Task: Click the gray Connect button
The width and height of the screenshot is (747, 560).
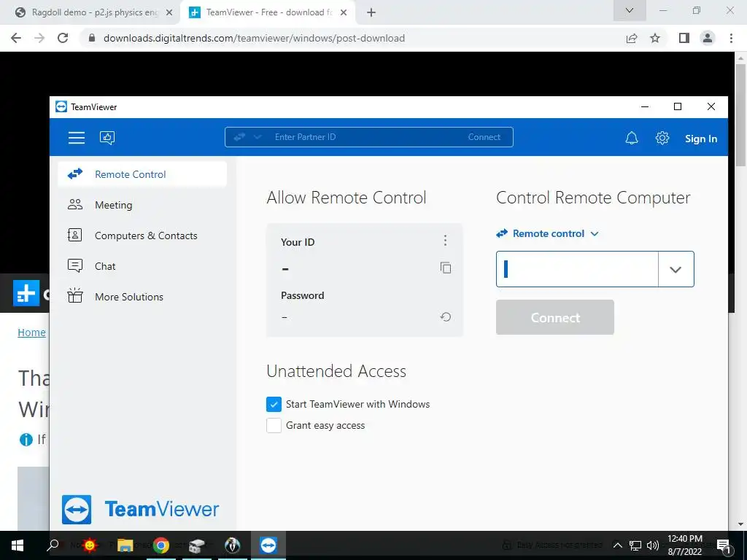Action: pos(554,317)
